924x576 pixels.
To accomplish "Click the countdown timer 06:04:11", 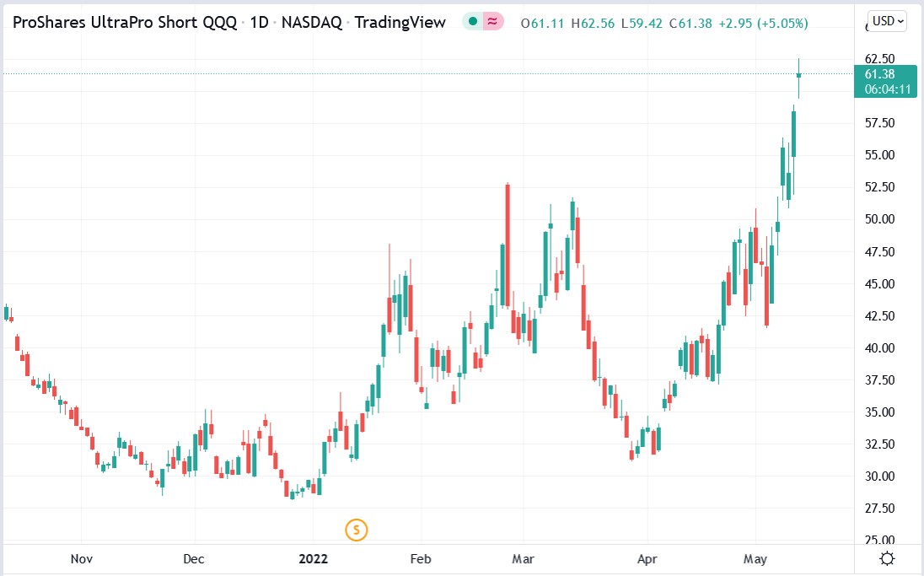I will (888, 89).
